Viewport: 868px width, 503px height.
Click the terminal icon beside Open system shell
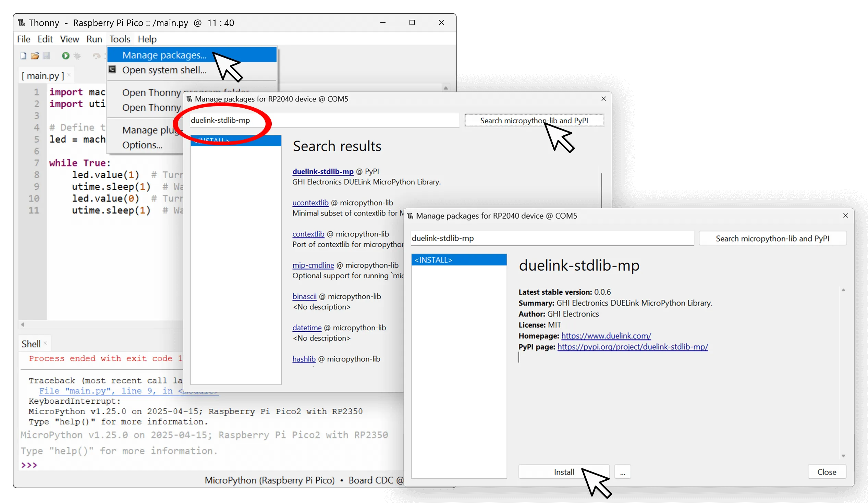tap(112, 70)
